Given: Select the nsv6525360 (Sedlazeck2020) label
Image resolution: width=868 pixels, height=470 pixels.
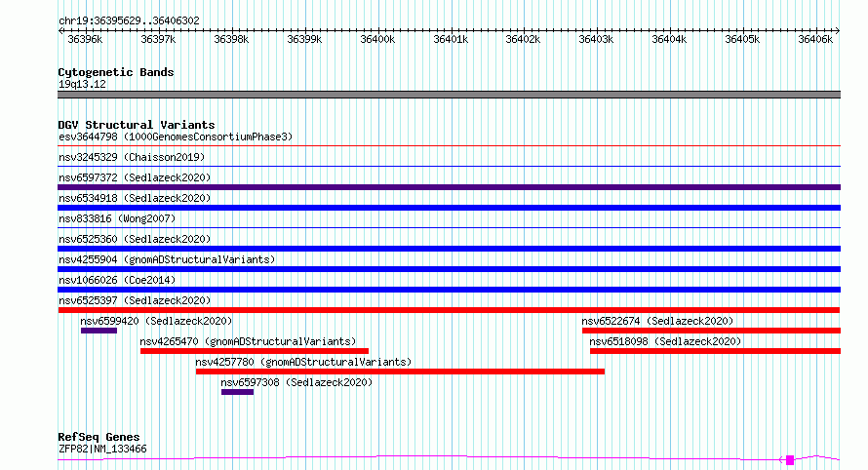Looking at the screenshot, I should 135,239.
